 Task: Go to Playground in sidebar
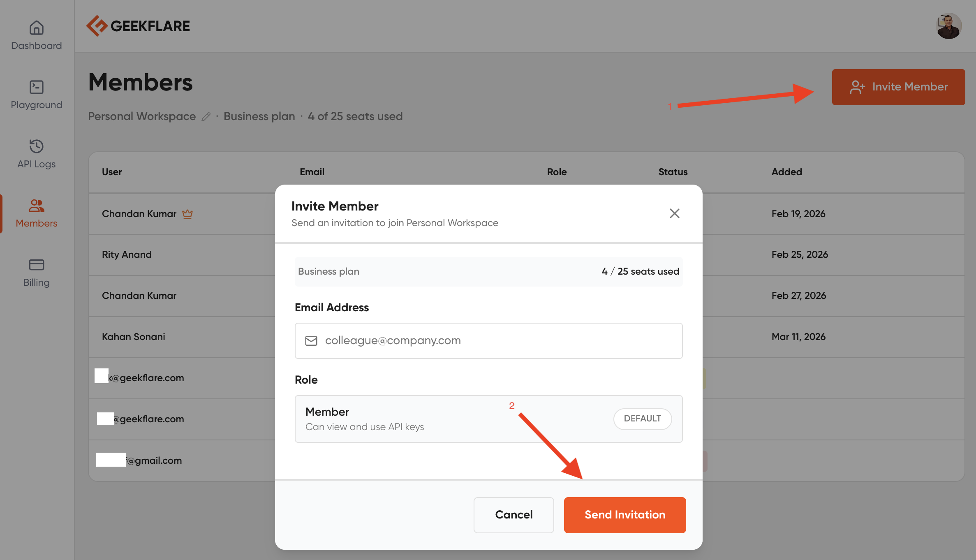(36, 94)
